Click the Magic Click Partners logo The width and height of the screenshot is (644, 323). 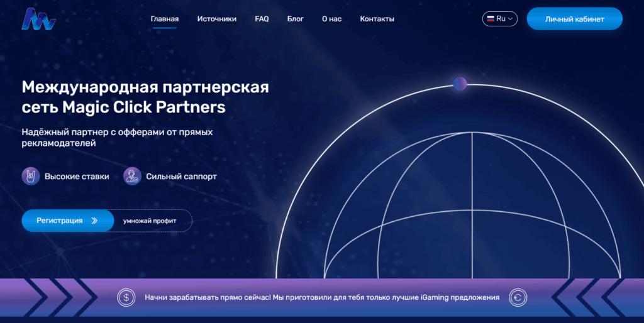click(38, 19)
